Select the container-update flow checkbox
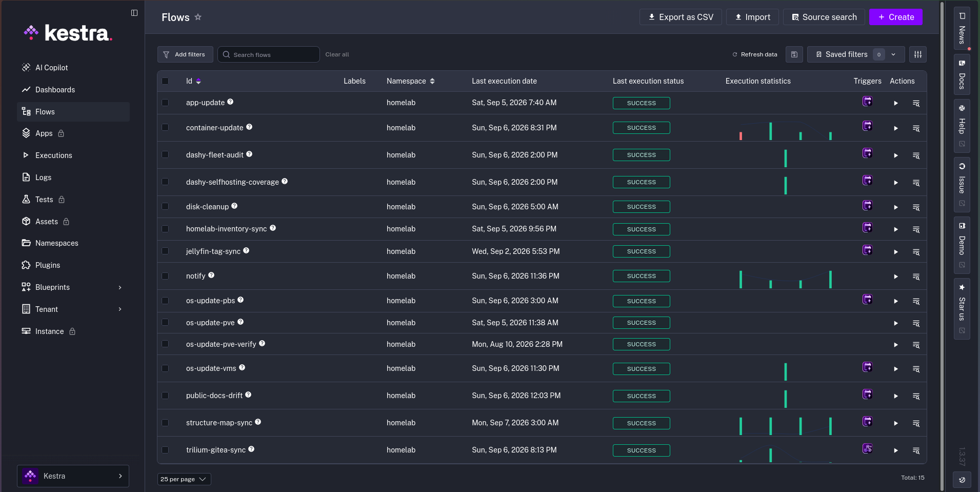The width and height of the screenshot is (980, 492). pos(165,127)
